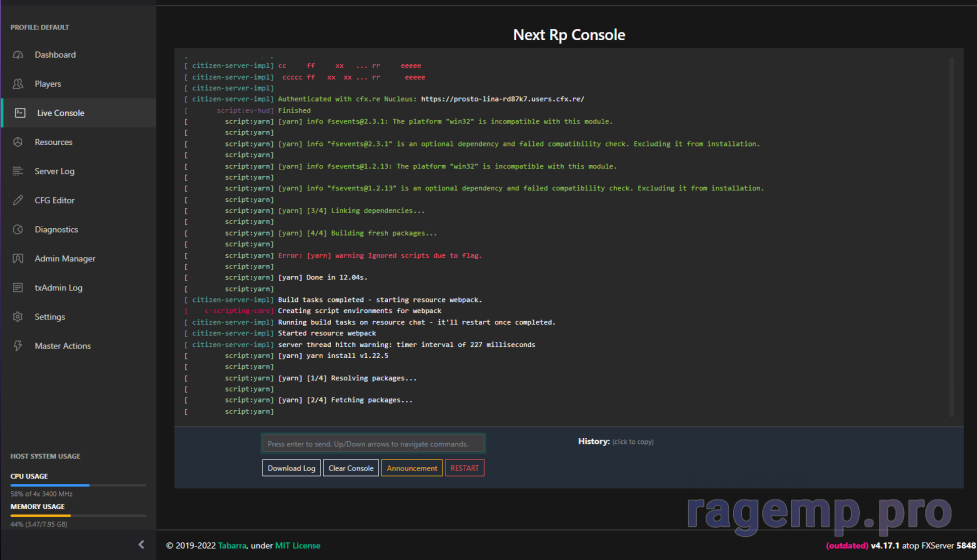Collapse the sidebar with the chevron arrow
Screen dimensions: 977x560
(141, 544)
